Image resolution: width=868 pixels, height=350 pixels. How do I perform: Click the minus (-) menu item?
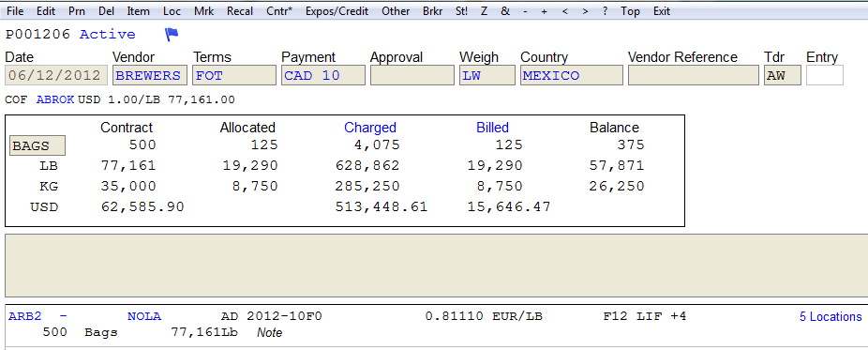[x=525, y=11]
